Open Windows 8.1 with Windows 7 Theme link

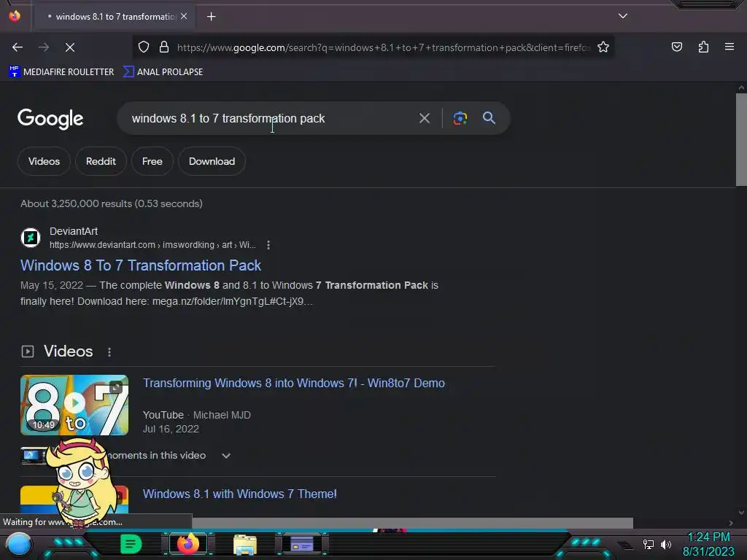tap(239, 494)
